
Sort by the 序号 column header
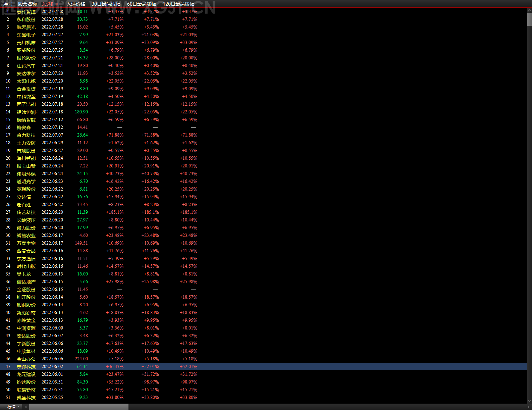pos(8,4)
